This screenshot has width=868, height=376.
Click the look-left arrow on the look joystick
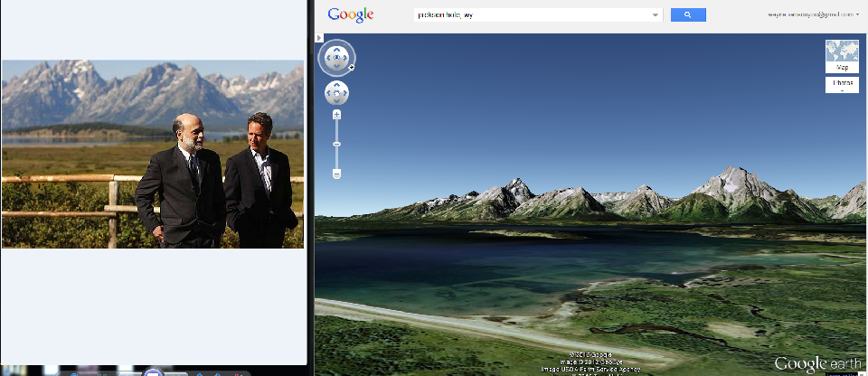pyautogui.click(x=328, y=58)
